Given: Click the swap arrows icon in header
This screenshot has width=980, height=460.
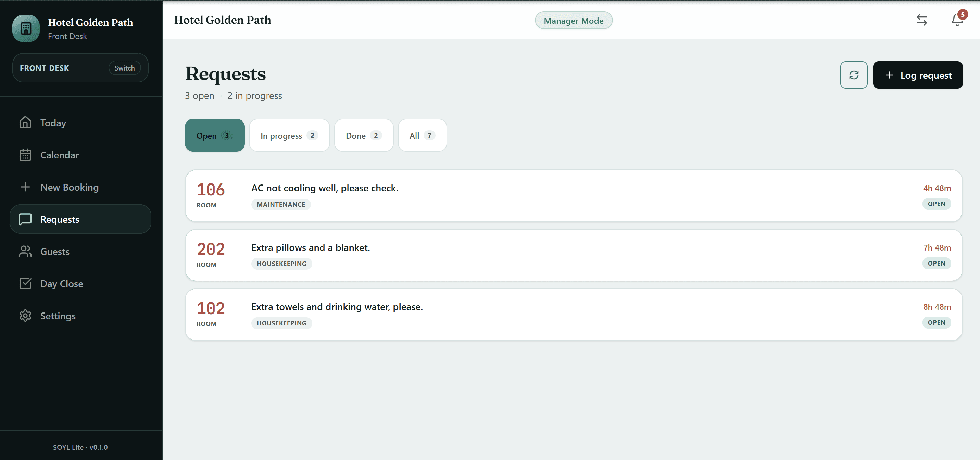Looking at the screenshot, I should (921, 20).
